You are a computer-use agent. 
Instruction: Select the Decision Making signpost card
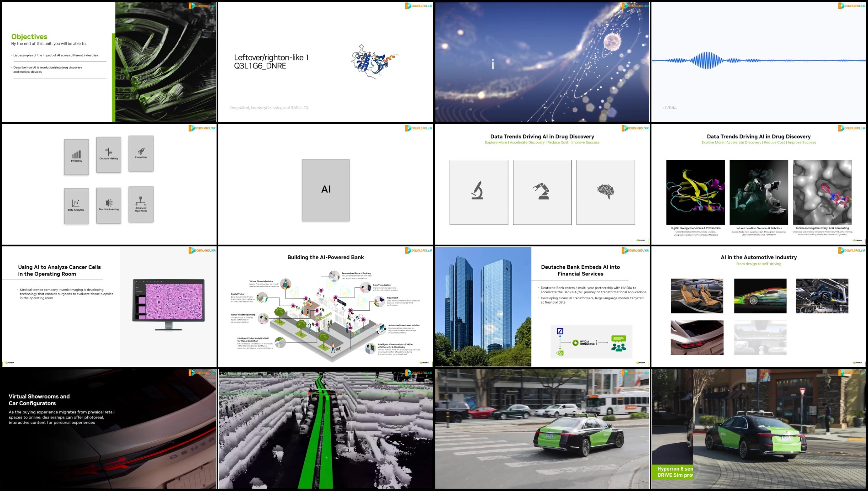click(109, 155)
